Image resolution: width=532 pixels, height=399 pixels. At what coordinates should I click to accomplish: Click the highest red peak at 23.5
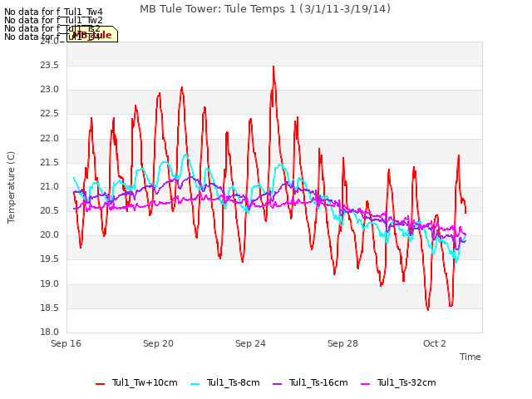click(x=273, y=67)
